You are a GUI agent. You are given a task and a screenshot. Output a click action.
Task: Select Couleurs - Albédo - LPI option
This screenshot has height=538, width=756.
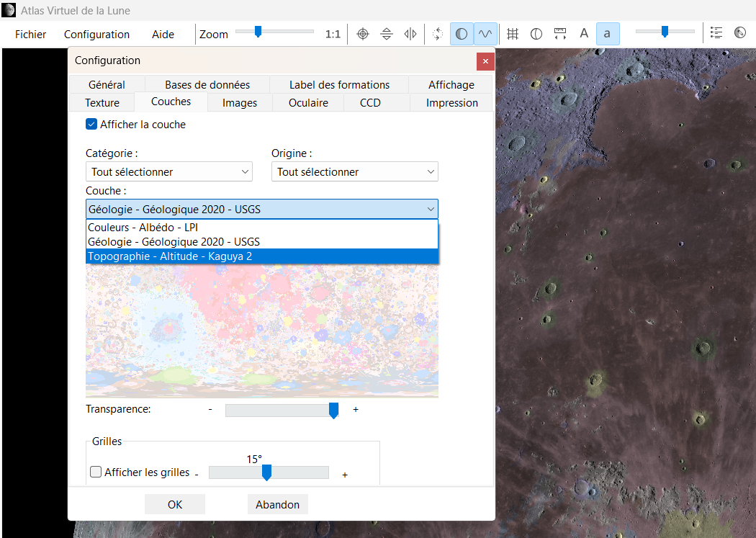(262, 227)
